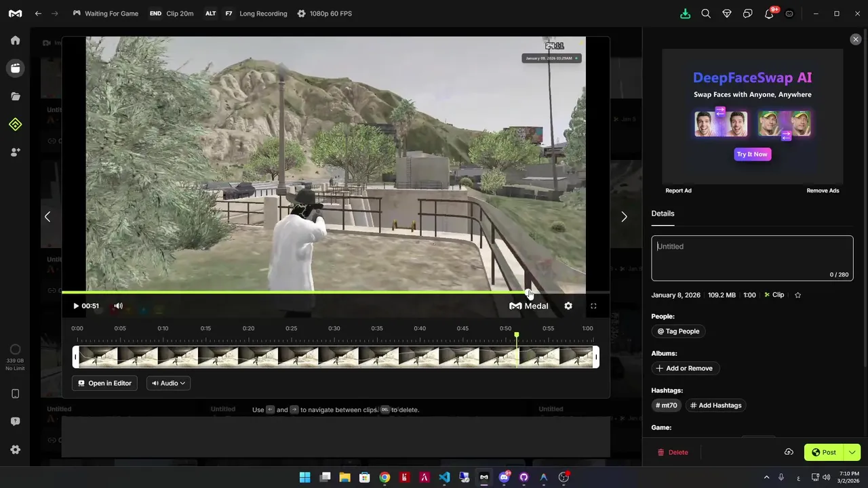This screenshot has width=868, height=488.
Task: Click Add or Remove albums button
Action: (x=684, y=368)
